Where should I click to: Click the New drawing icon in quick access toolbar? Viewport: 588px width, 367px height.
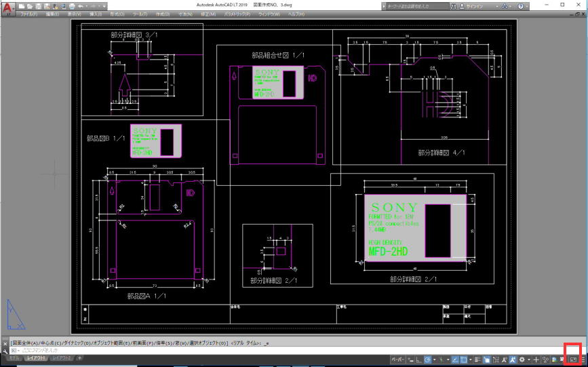[x=22, y=6]
